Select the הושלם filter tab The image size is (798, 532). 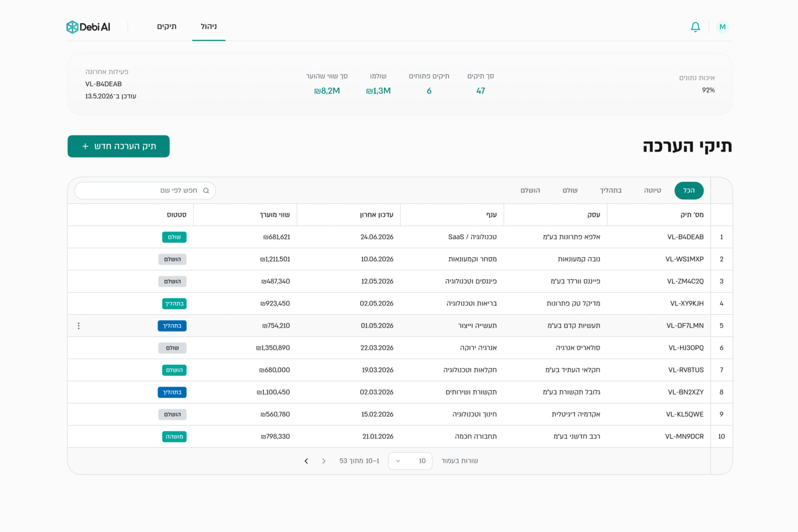530,191
